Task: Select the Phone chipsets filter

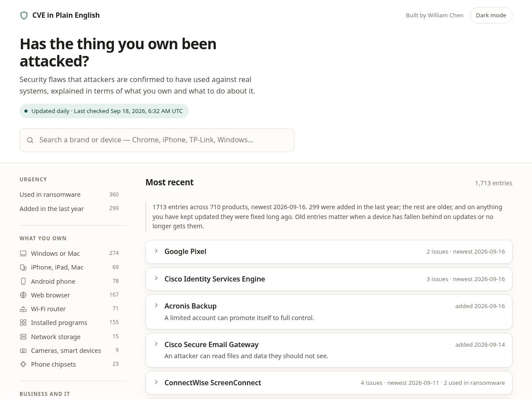Action: tap(69, 364)
